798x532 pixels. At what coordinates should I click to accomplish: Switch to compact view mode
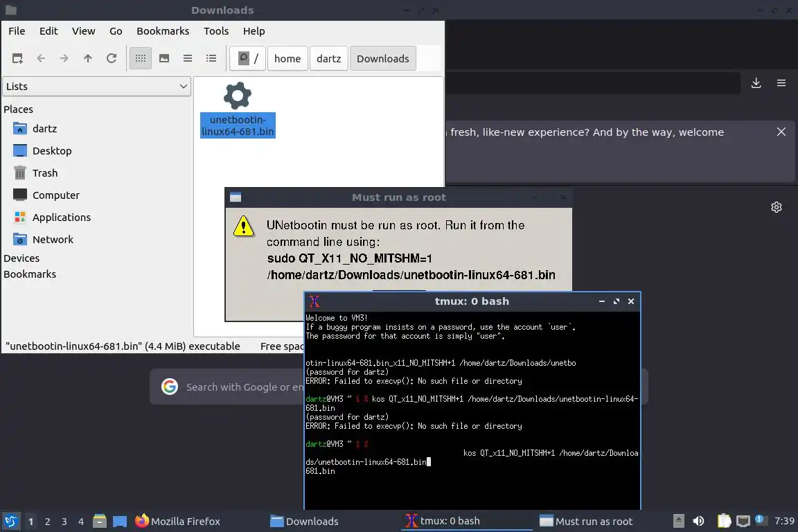188,59
